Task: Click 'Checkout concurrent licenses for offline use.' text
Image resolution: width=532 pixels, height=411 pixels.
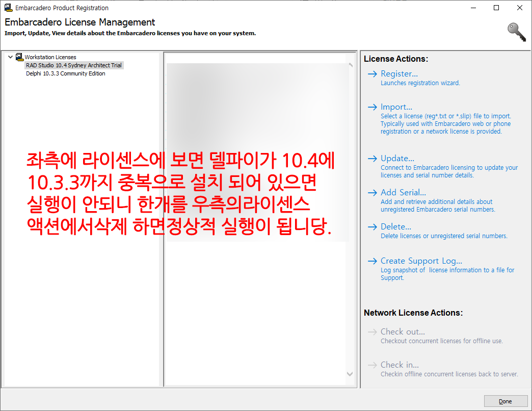Action: pyautogui.click(x=441, y=341)
